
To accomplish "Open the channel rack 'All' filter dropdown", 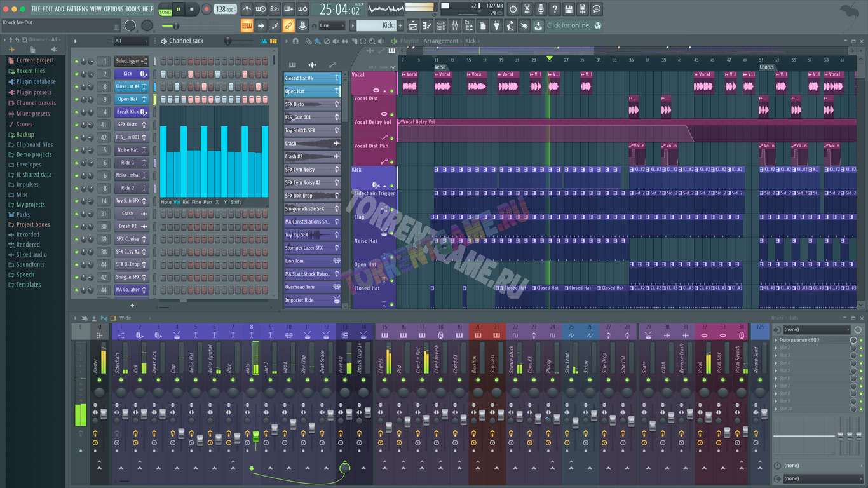I will (x=130, y=41).
